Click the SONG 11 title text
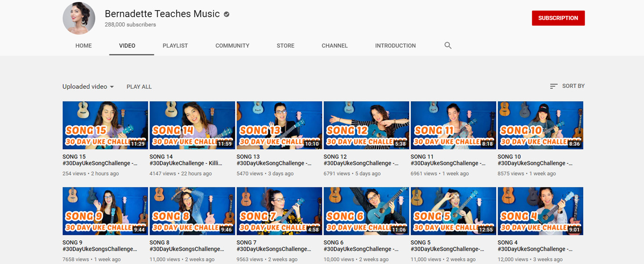 448,160
